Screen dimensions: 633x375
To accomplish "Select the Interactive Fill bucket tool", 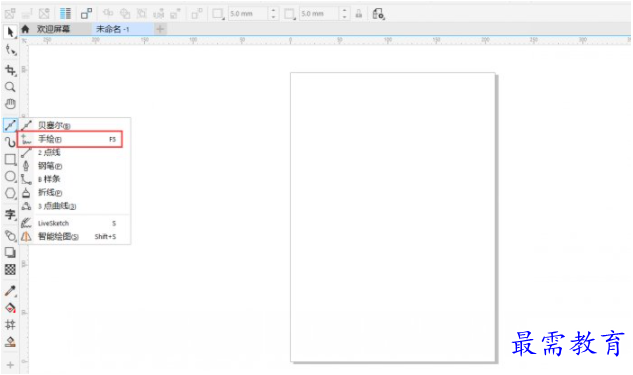I will tap(10, 308).
